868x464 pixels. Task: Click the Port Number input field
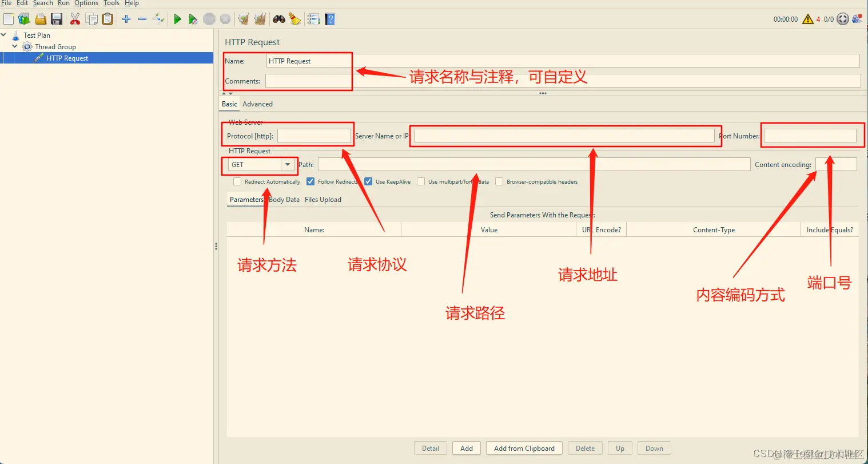tap(810, 136)
